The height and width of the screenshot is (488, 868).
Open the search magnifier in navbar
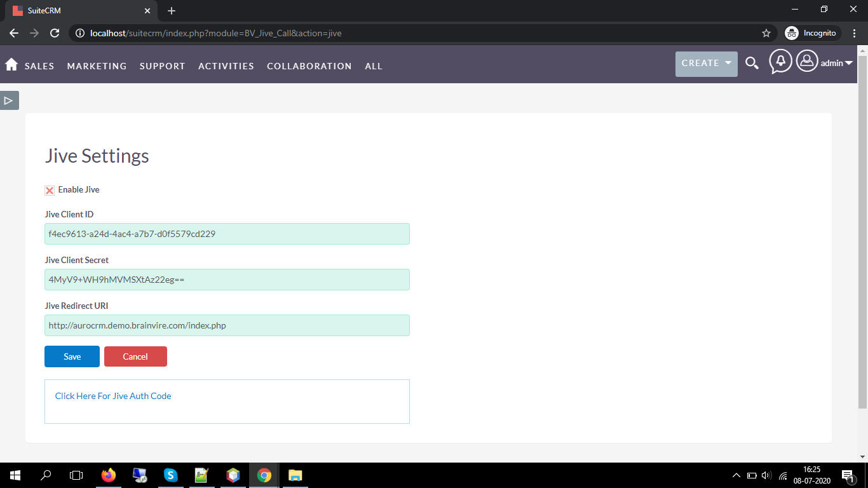pyautogui.click(x=752, y=63)
